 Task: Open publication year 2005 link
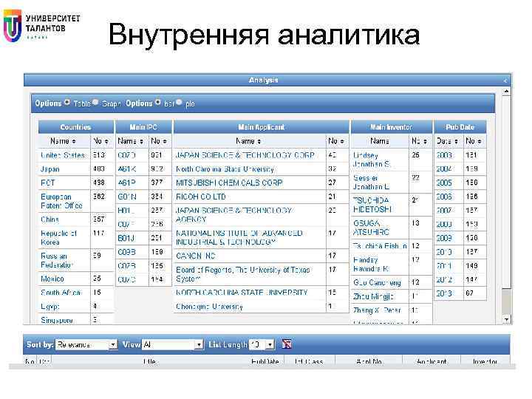tap(444, 183)
